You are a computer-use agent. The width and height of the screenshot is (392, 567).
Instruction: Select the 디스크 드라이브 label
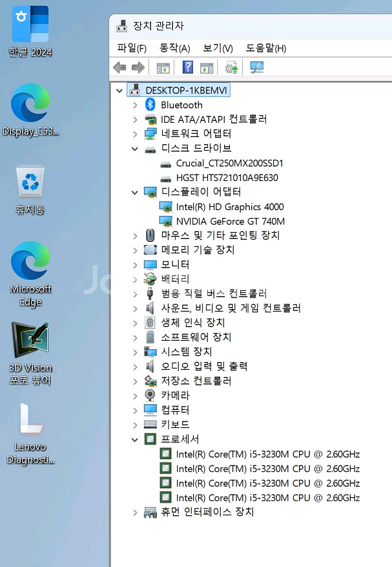point(196,148)
